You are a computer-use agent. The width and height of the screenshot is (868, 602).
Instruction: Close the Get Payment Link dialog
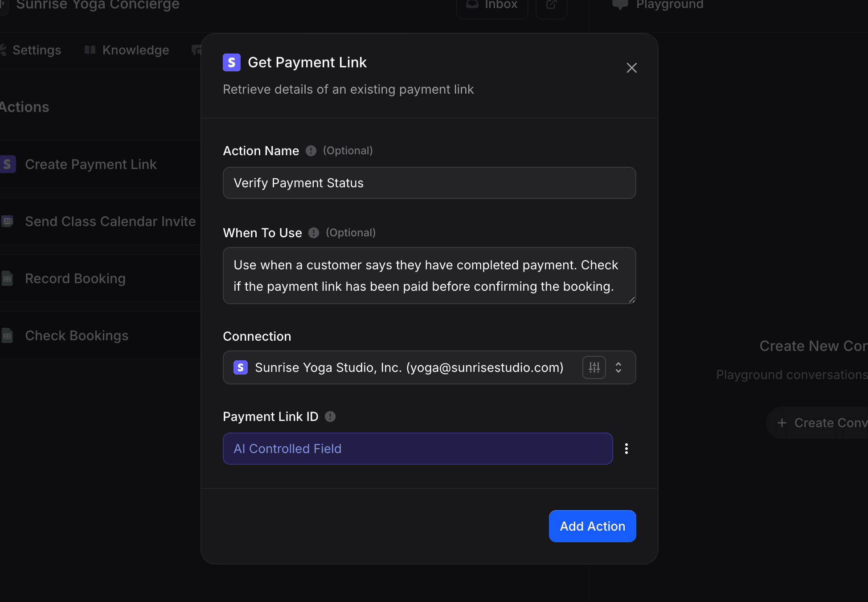click(x=631, y=68)
